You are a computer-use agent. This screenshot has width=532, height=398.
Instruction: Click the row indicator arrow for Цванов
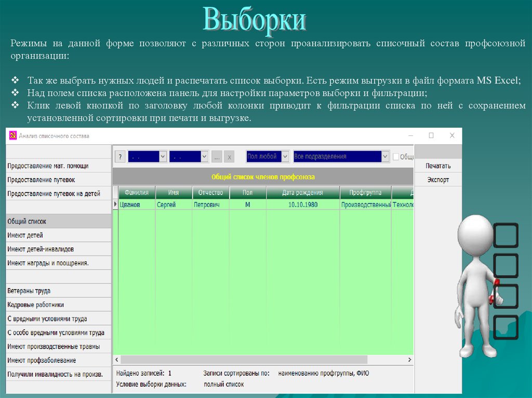click(115, 204)
